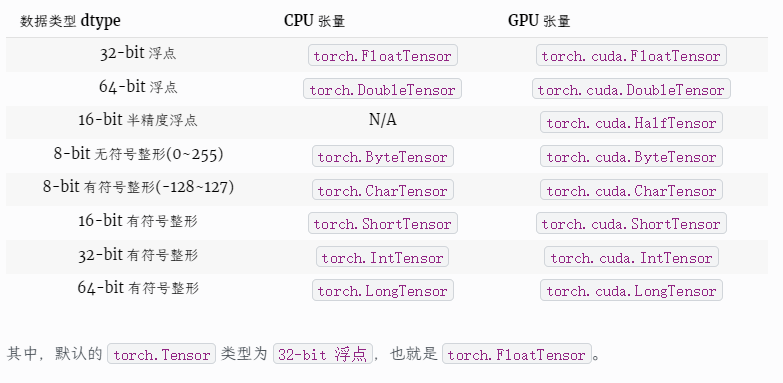This screenshot has height=383, width=783.
Task: Click the '数据类型 dtype' column header
Action: [x=70, y=21]
